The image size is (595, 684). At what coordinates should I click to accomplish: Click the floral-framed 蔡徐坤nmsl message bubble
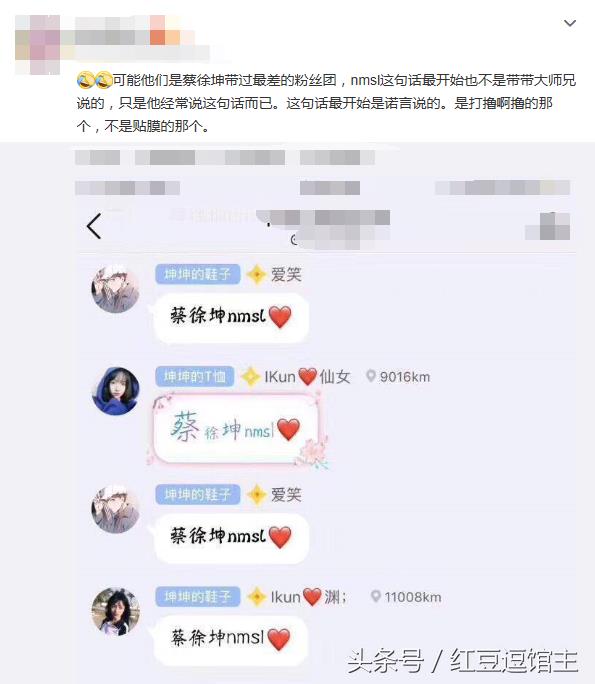(x=236, y=429)
